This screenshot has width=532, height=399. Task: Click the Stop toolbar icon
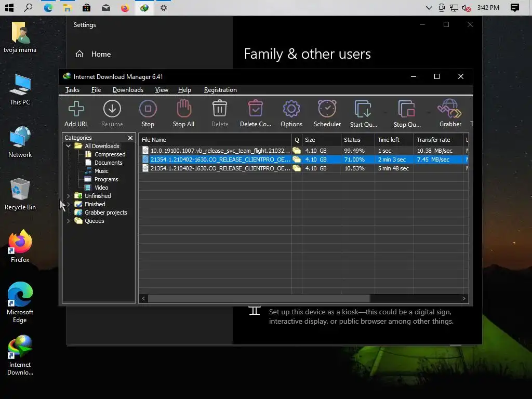[x=148, y=113]
